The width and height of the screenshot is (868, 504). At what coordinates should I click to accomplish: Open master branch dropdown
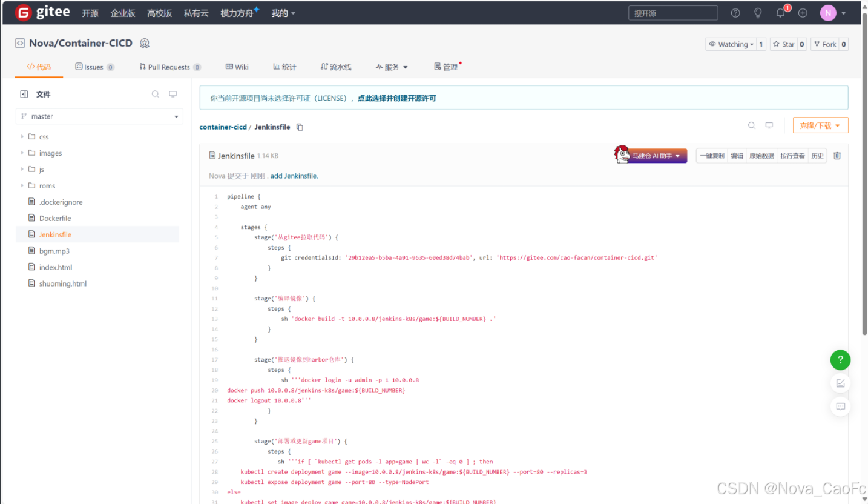(x=99, y=116)
